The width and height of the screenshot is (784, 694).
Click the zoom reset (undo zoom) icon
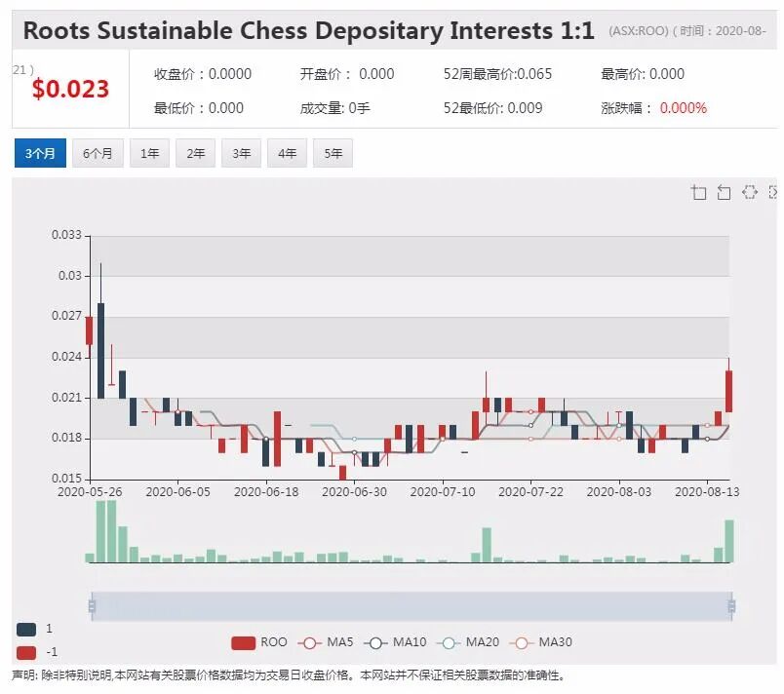click(724, 192)
